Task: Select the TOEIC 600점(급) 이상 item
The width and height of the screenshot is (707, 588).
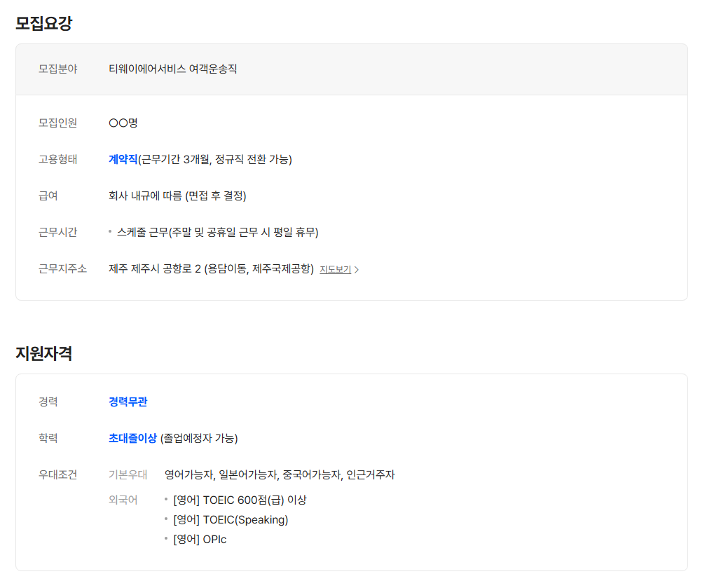Action: [x=240, y=500]
